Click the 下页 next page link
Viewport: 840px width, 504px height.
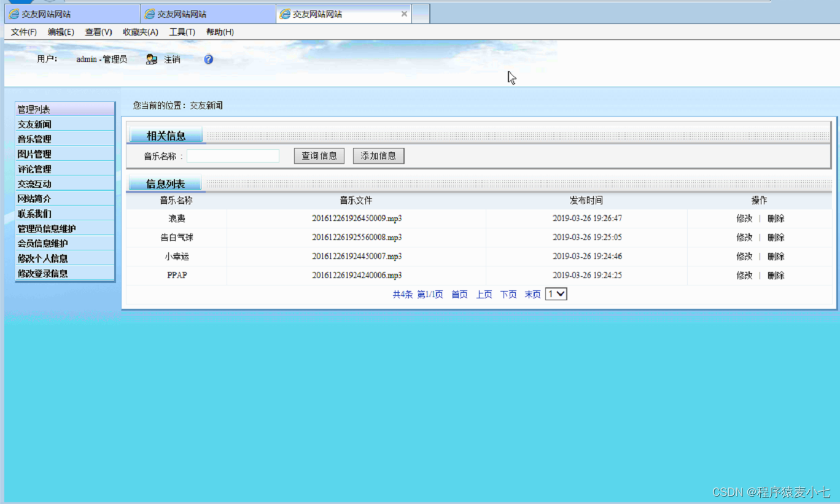pos(508,295)
